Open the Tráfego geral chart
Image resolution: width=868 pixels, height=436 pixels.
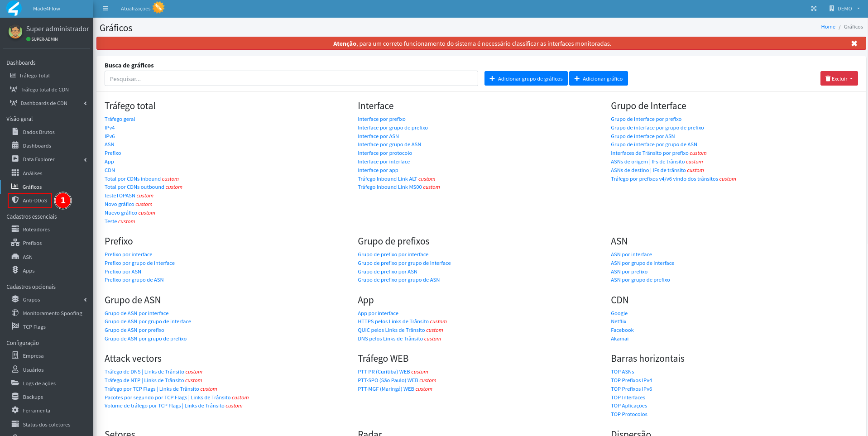[120, 119]
